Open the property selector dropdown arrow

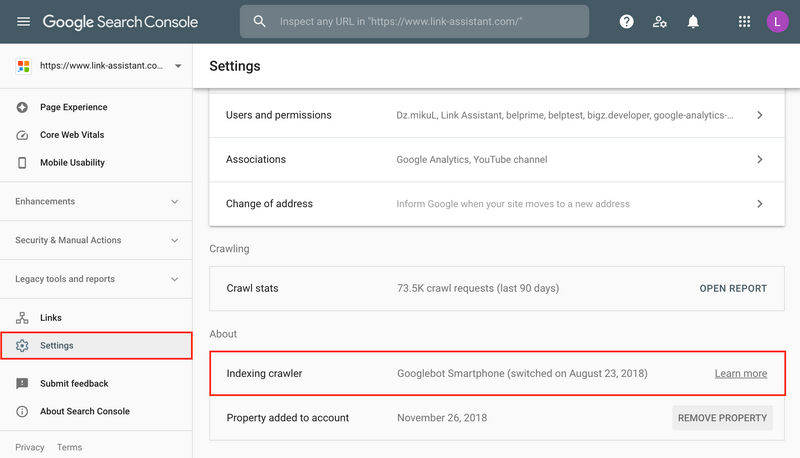click(178, 66)
